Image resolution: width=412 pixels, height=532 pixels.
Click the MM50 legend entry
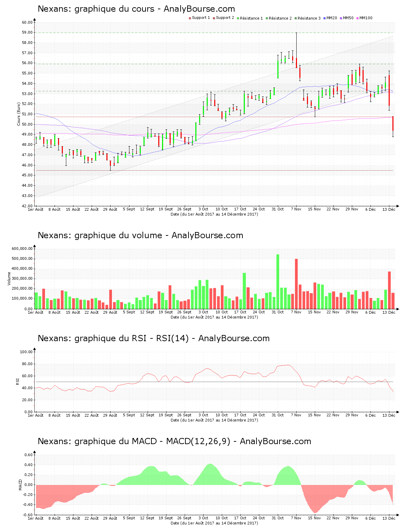(x=346, y=18)
